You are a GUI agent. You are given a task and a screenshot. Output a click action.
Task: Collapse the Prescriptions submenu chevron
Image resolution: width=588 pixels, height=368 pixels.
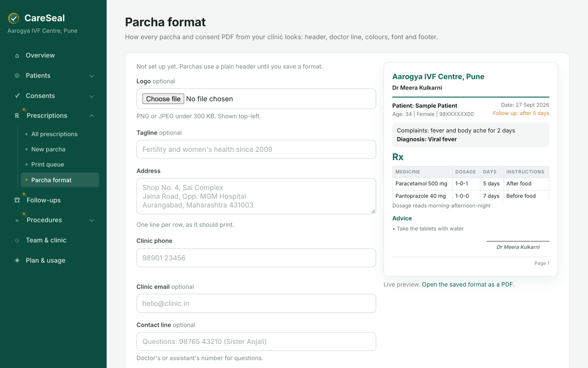pyautogui.click(x=92, y=116)
